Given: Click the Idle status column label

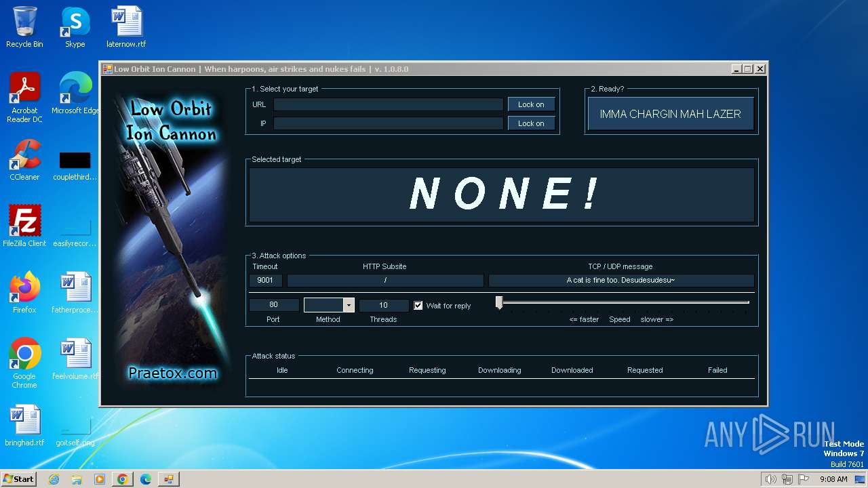Looking at the screenshot, I should 282,370.
